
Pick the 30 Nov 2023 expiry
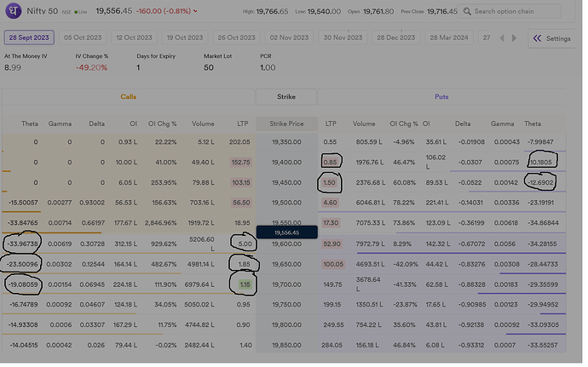[344, 38]
